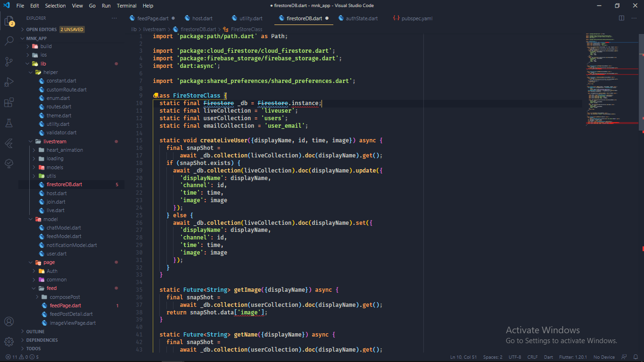This screenshot has width=644, height=362.
Task: Open the Manage gear icon
Action: (x=9, y=342)
